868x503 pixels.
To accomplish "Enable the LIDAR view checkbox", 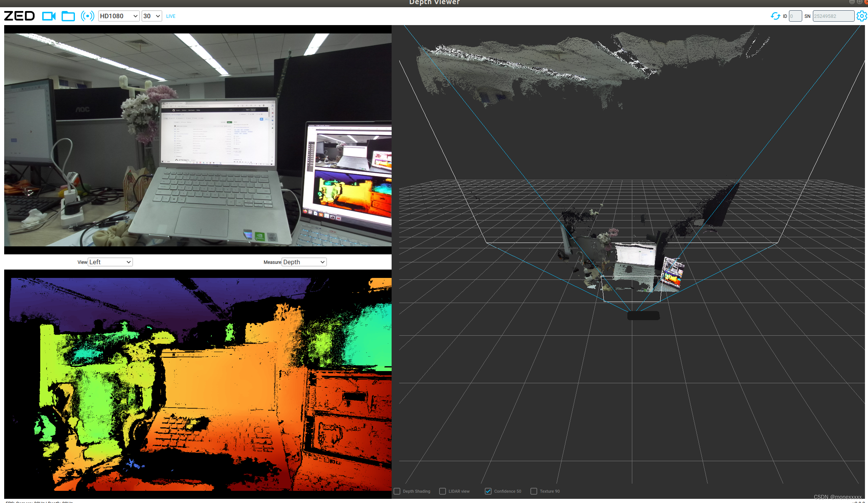I will click(443, 491).
